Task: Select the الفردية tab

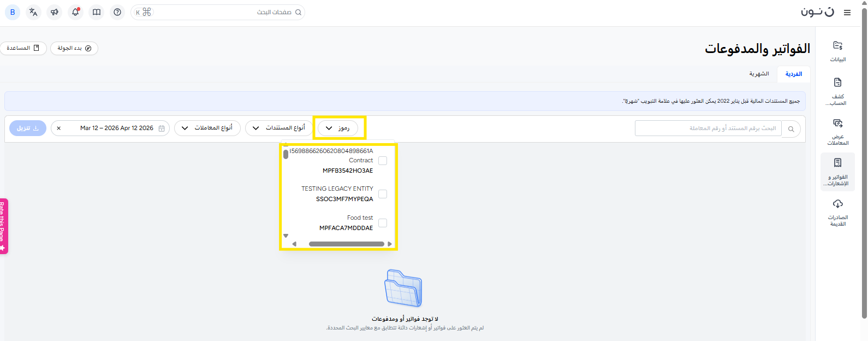Action: click(793, 74)
